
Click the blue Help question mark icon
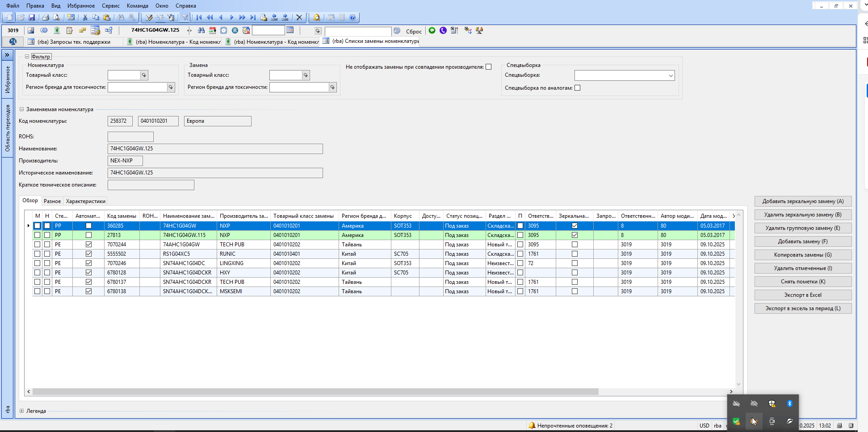pos(352,17)
